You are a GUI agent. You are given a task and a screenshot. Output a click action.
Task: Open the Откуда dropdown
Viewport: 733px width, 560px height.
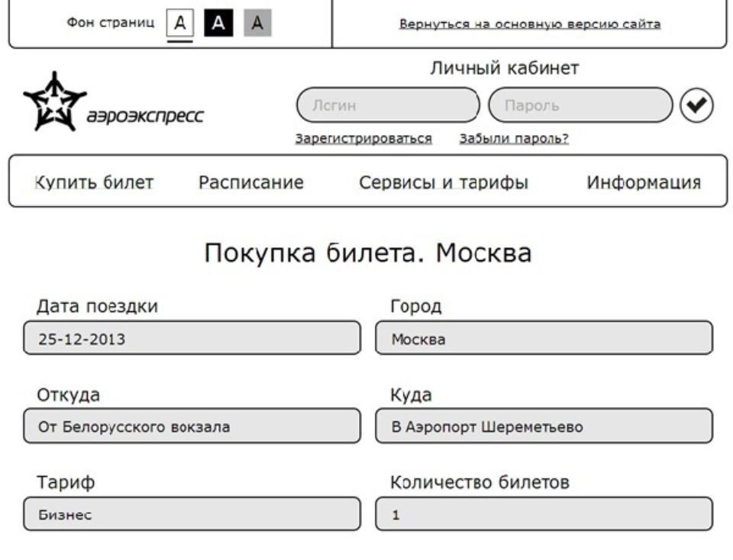point(192,426)
